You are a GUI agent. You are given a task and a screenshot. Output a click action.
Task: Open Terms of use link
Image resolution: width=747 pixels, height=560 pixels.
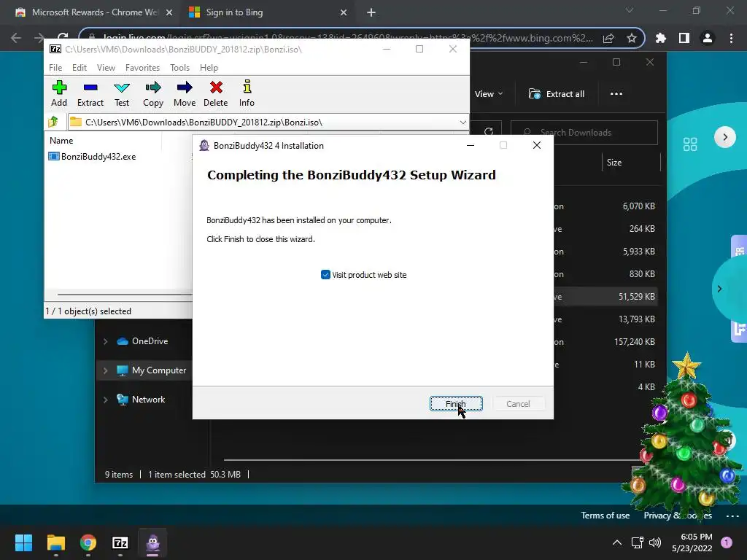[x=605, y=516]
